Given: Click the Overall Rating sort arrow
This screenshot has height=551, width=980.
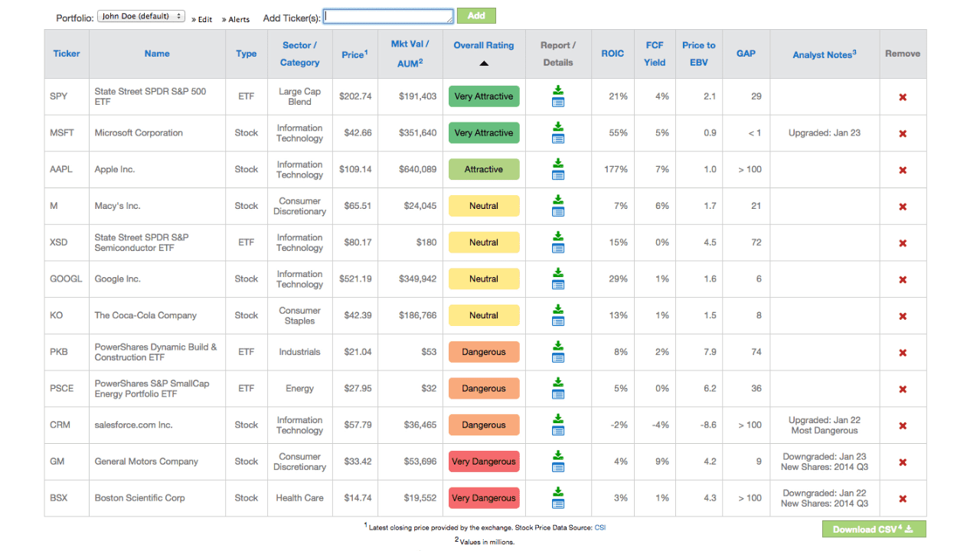Looking at the screenshot, I should 484,64.
